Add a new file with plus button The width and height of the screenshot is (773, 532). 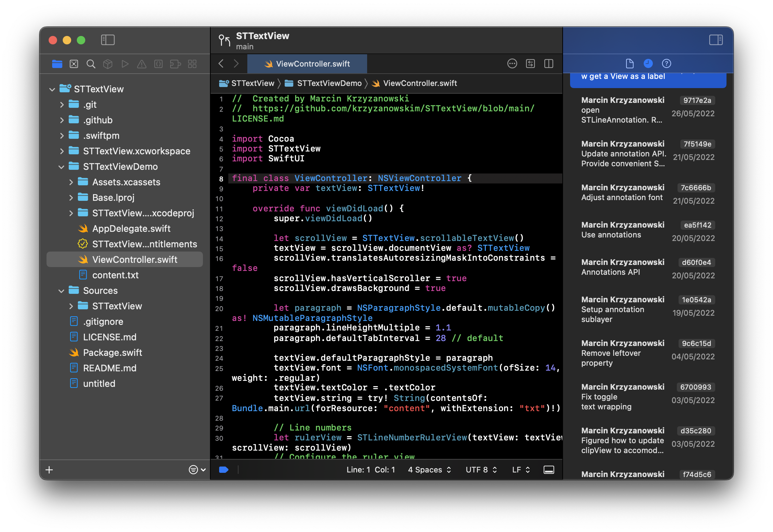(x=49, y=470)
